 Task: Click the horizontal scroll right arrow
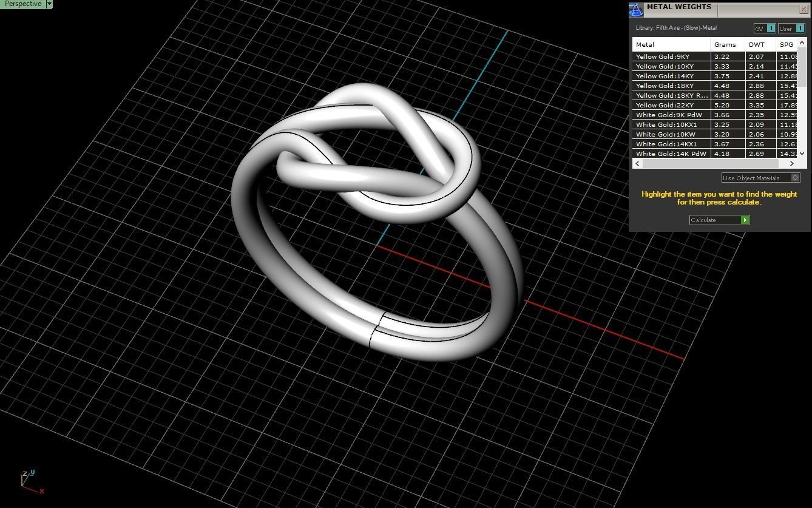pos(792,163)
